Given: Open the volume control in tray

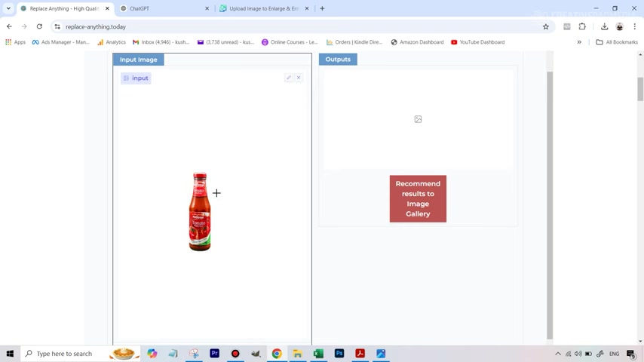Looking at the screenshot, I should [578, 354].
